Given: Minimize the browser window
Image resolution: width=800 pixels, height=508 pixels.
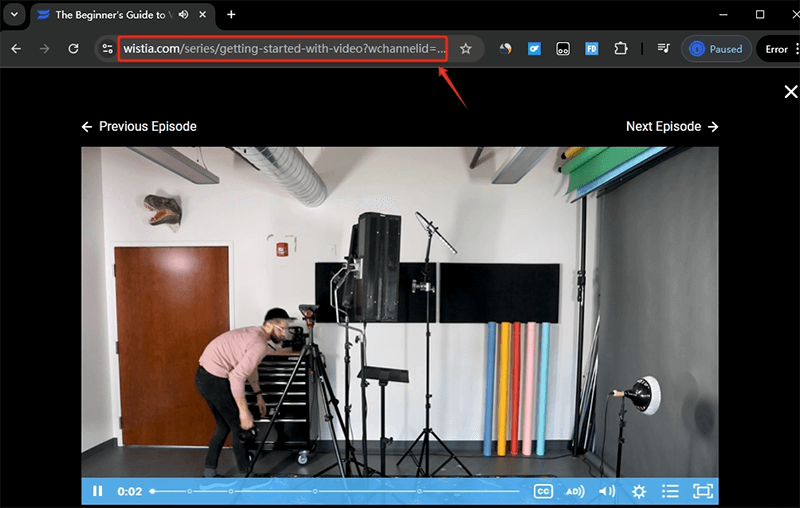Looking at the screenshot, I should click(x=723, y=14).
